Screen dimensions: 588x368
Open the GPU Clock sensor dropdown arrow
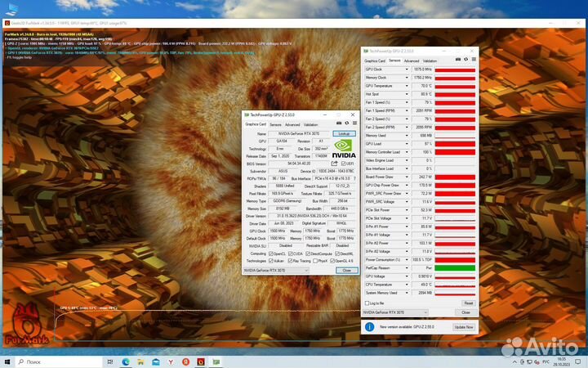[407, 70]
